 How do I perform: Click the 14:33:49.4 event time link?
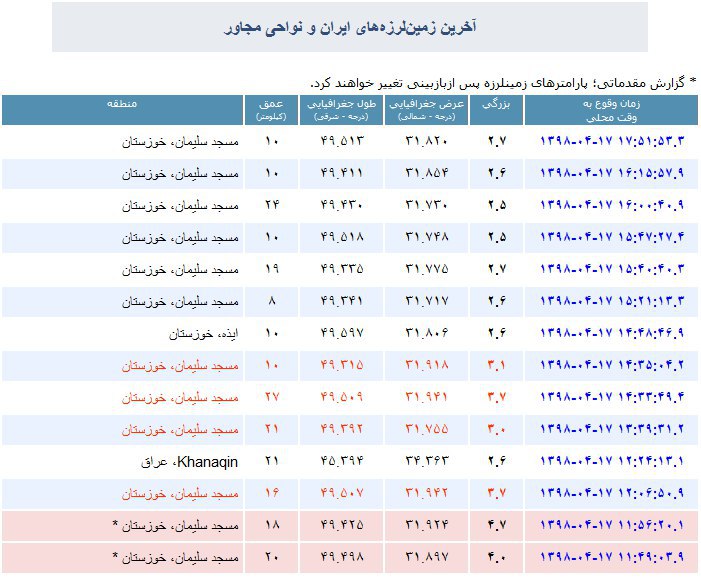pyautogui.click(x=612, y=398)
